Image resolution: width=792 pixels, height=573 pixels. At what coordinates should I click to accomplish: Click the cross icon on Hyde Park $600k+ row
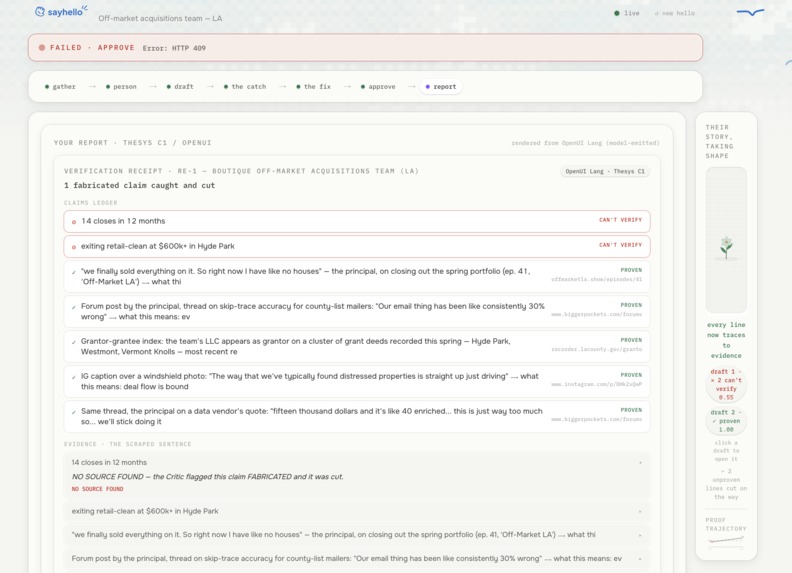(x=74, y=247)
